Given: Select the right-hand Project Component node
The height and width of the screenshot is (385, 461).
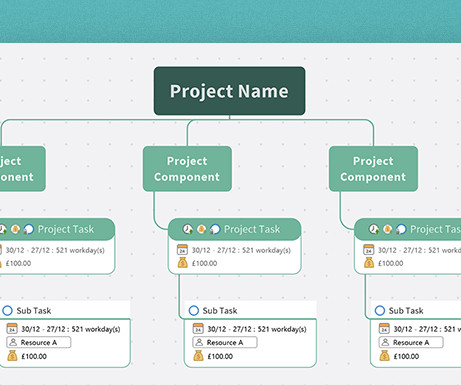Looking at the screenshot, I should 373,169.
